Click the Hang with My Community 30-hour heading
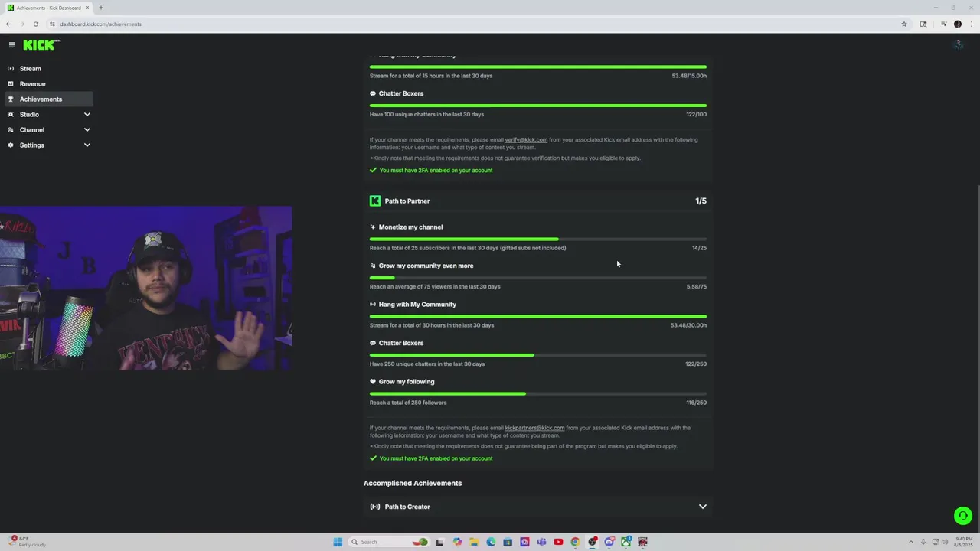The image size is (980, 551). pos(417,305)
